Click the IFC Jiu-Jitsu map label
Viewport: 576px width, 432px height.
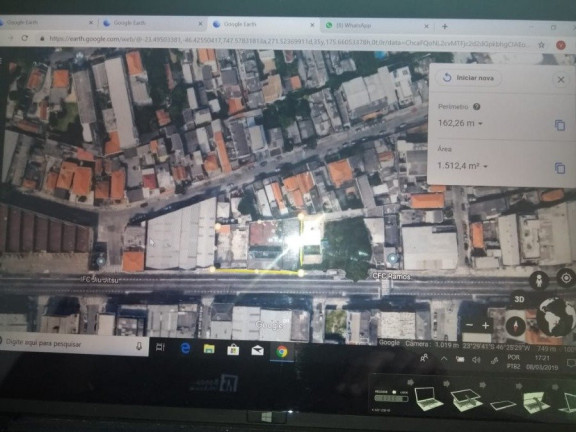(100, 280)
